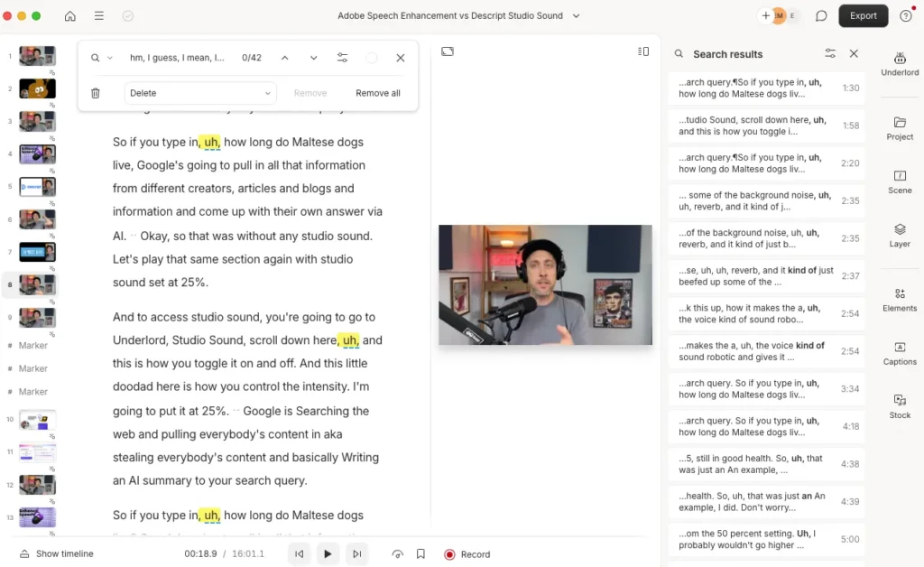Open search type dropdown next to magnifier

coord(109,58)
